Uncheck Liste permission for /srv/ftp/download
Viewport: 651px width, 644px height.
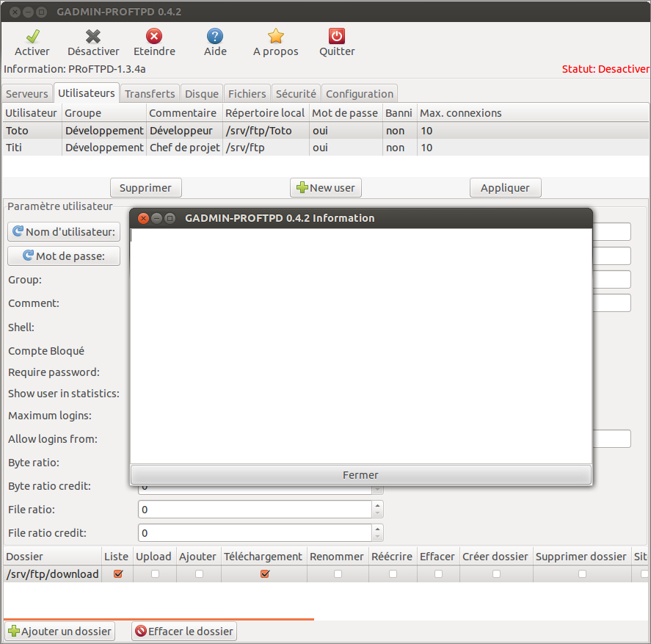[117, 574]
